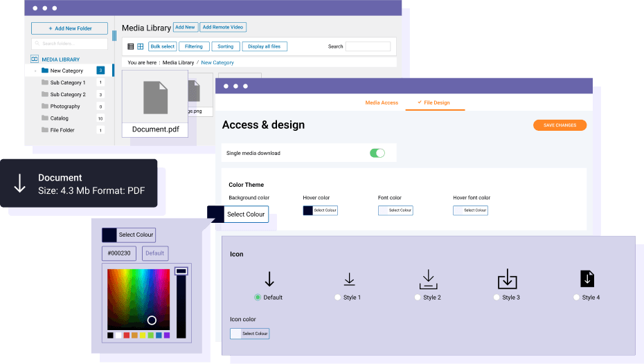Click the list view icon in toolbar
The height and width of the screenshot is (364, 644).
click(x=131, y=46)
